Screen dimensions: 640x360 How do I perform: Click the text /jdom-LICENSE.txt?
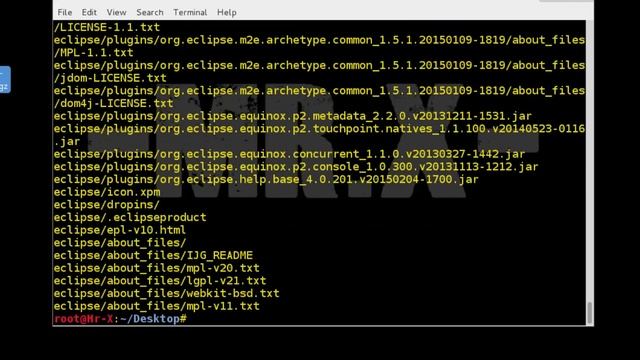(x=110, y=78)
